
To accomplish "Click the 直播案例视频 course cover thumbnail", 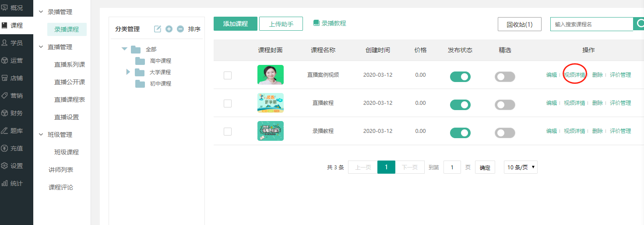I will [x=270, y=75].
